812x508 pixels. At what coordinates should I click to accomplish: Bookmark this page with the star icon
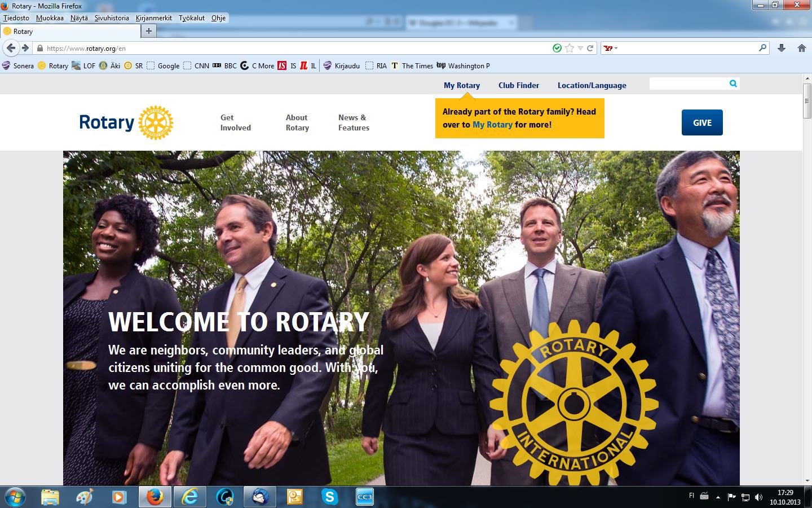coord(570,48)
